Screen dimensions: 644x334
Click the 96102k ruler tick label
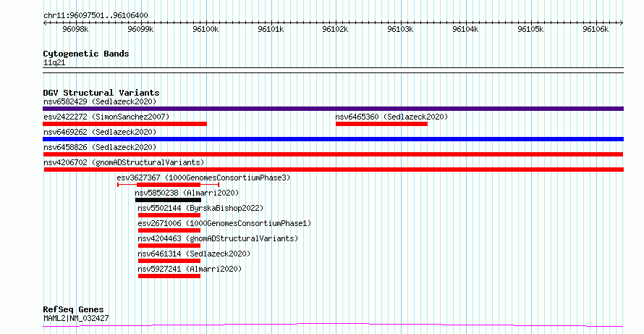point(336,29)
